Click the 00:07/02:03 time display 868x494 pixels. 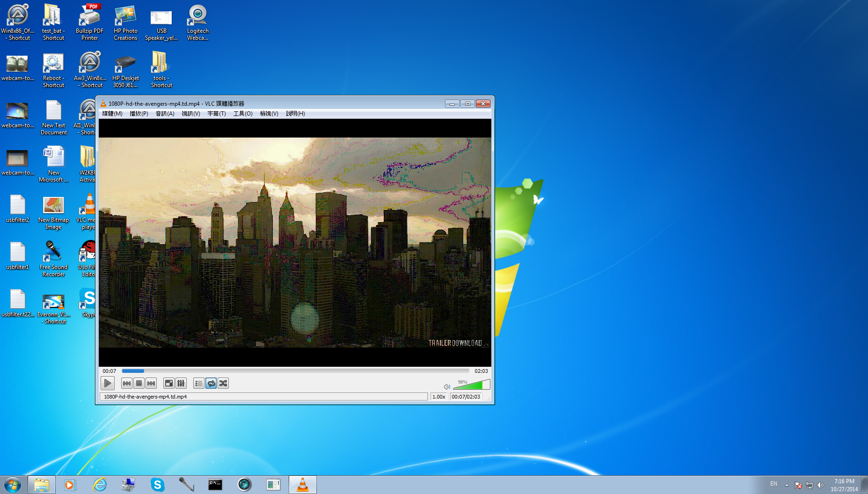(466, 397)
